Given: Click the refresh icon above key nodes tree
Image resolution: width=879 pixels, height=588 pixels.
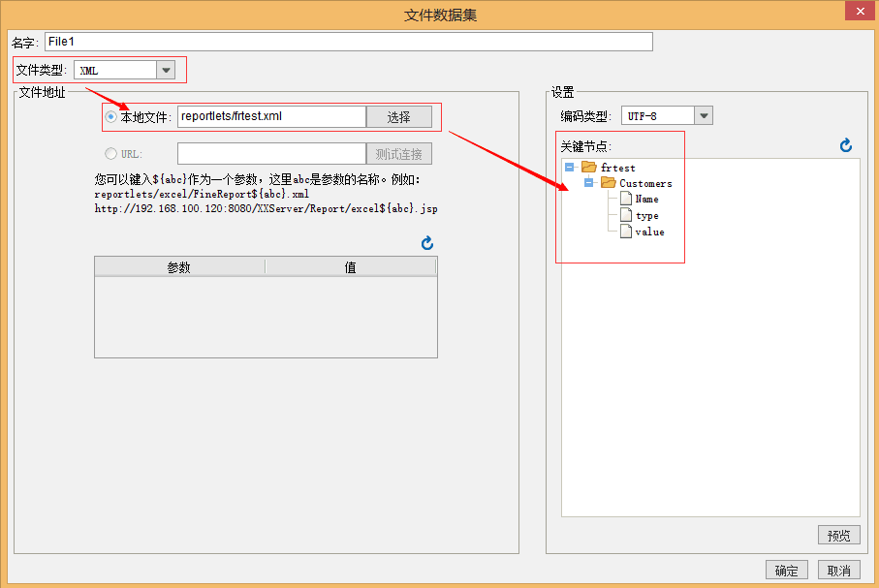Looking at the screenshot, I should pos(846,145).
